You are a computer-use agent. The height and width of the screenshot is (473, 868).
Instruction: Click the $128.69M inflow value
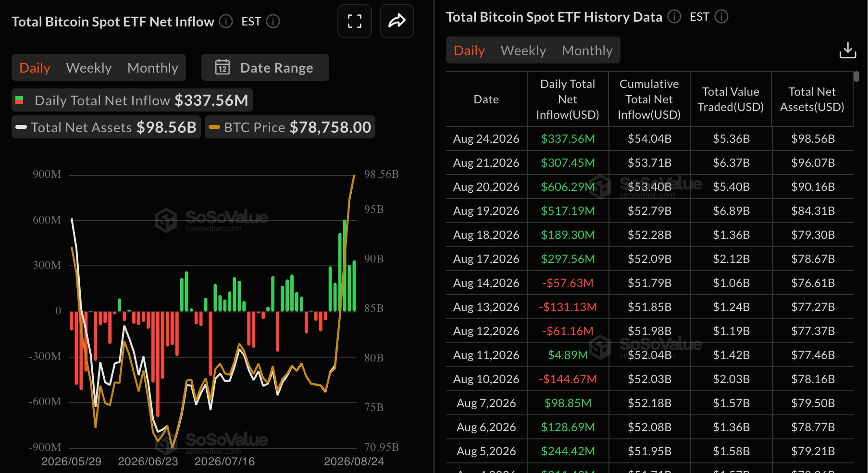[x=568, y=427]
